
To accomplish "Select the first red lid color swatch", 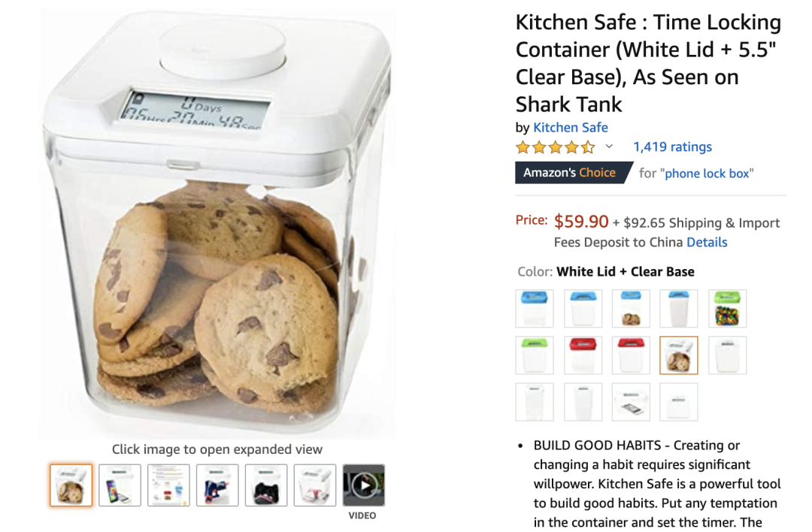I will pyautogui.click(x=583, y=355).
